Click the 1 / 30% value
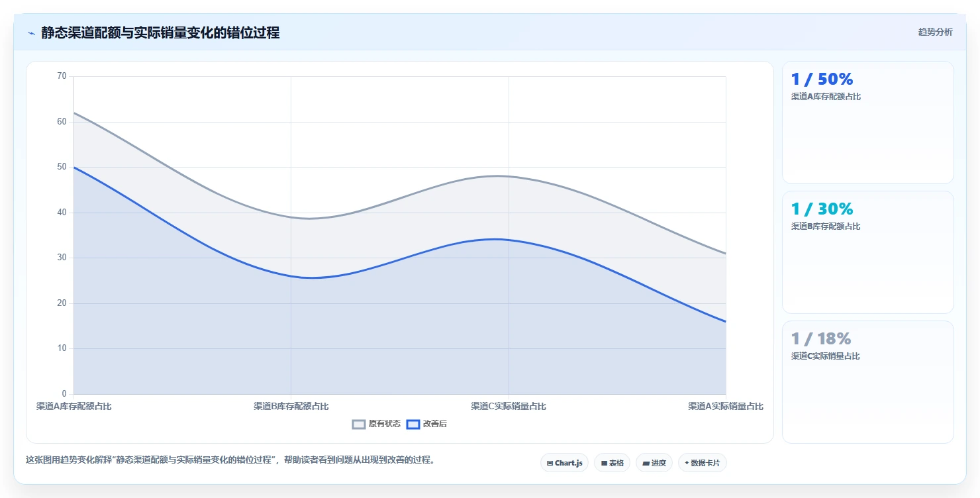The image size is (980, 498). click(x=822, y=209)
